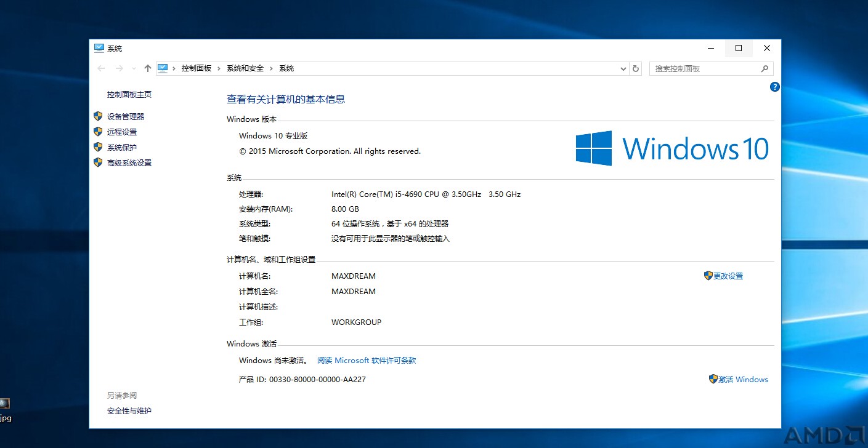Open 系统保护 link
Viewport: 868px width, 448px height.
click(122, 147)
